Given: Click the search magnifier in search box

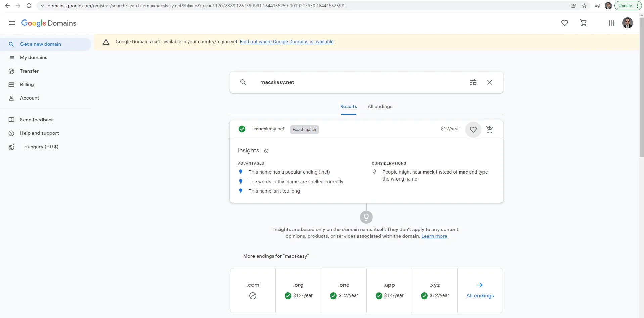Looking at the screenshot, I should [x=243, y=82].
